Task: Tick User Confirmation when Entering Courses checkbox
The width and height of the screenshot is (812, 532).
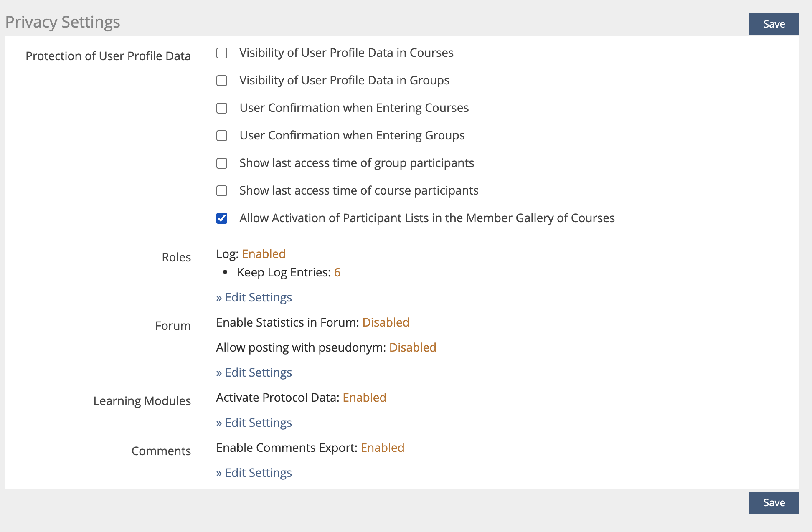Action: [222, 108]
